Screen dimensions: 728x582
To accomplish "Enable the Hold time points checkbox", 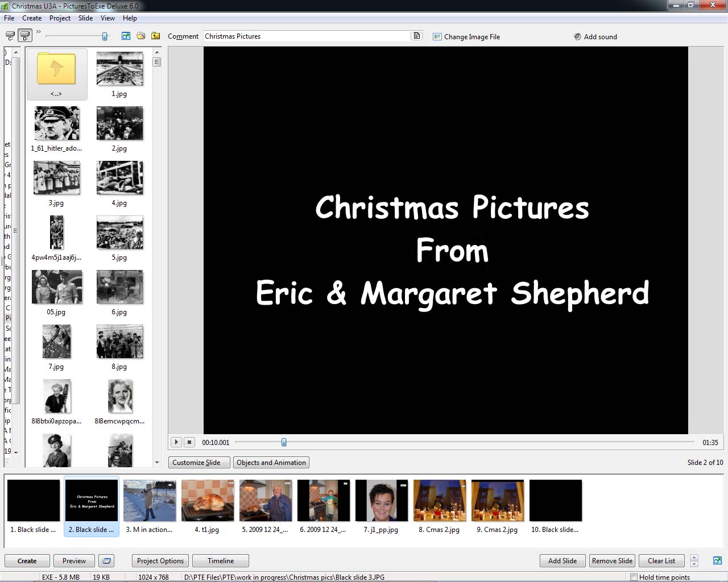I will tap(634, 577).
